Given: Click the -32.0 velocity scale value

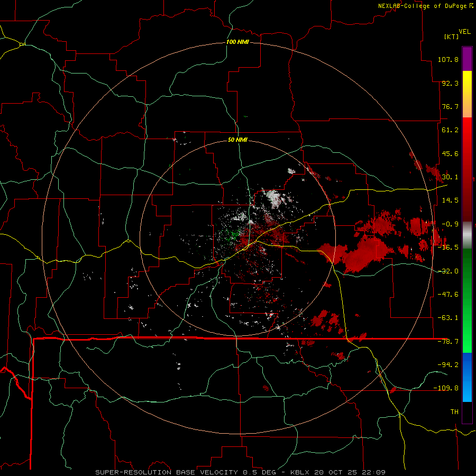Looking at the screenshot, I should tap(448, 271).
